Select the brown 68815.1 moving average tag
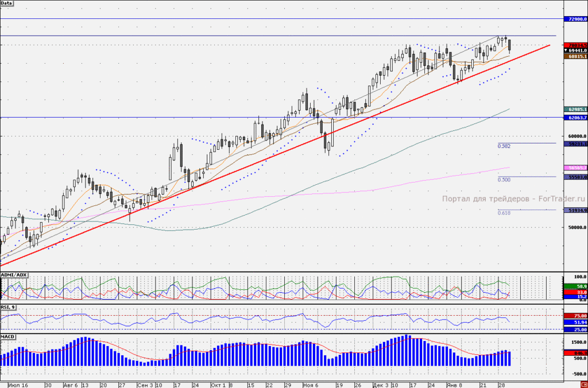This screenshot has height=388, width=588. point(575,56)
